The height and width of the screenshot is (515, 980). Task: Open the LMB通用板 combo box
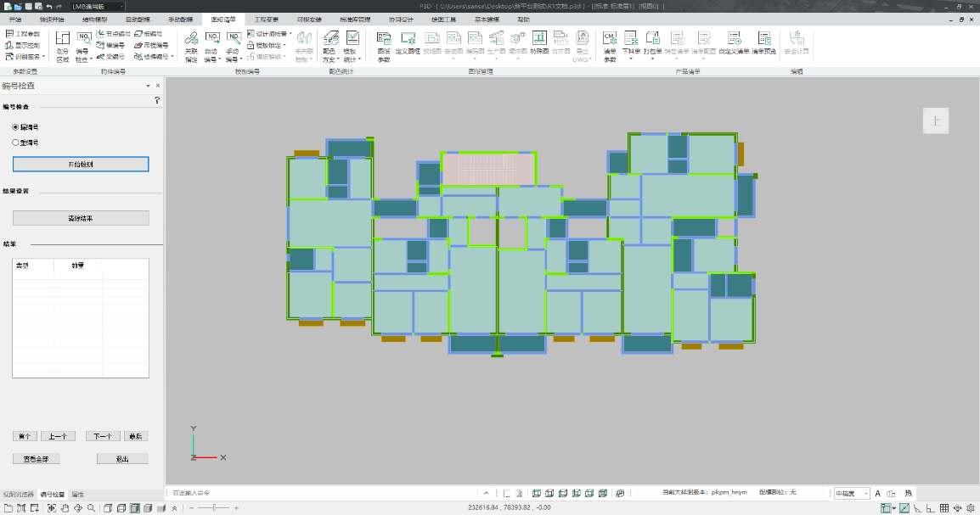point(97,6)
